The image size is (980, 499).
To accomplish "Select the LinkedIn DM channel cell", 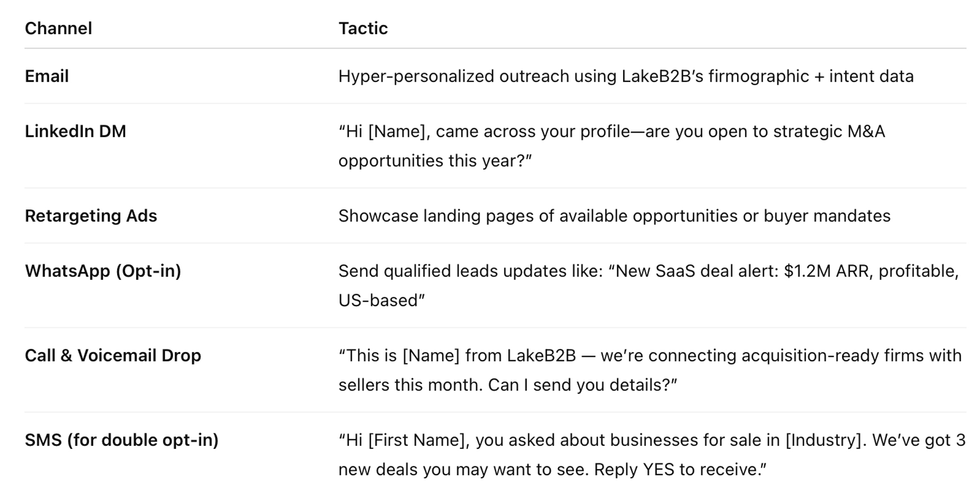I will point(75,131).
